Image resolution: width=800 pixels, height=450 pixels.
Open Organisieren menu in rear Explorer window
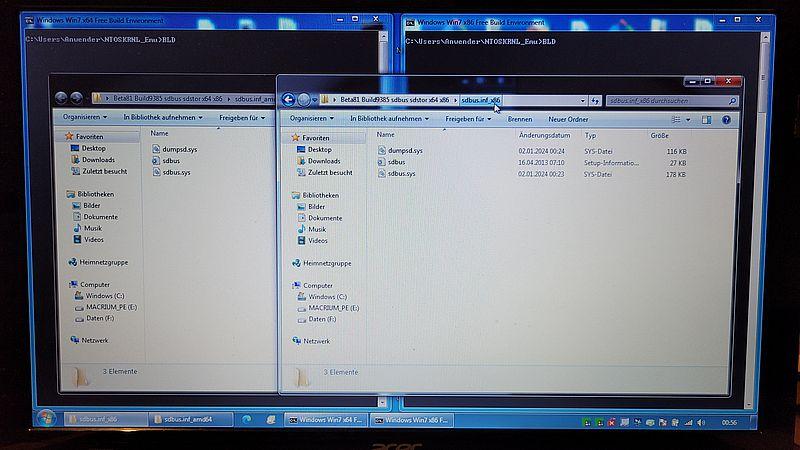coord(85,117)
